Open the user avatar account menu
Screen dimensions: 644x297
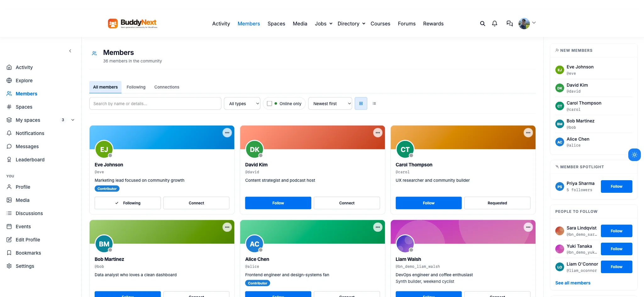pos(527,24)
